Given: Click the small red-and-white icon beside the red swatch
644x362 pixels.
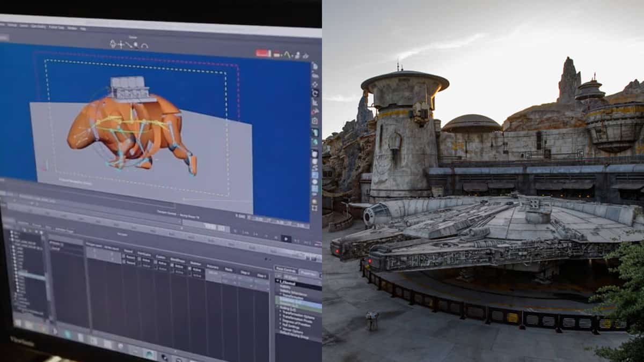Looking at the screenshot, I should tap(277, 55).
